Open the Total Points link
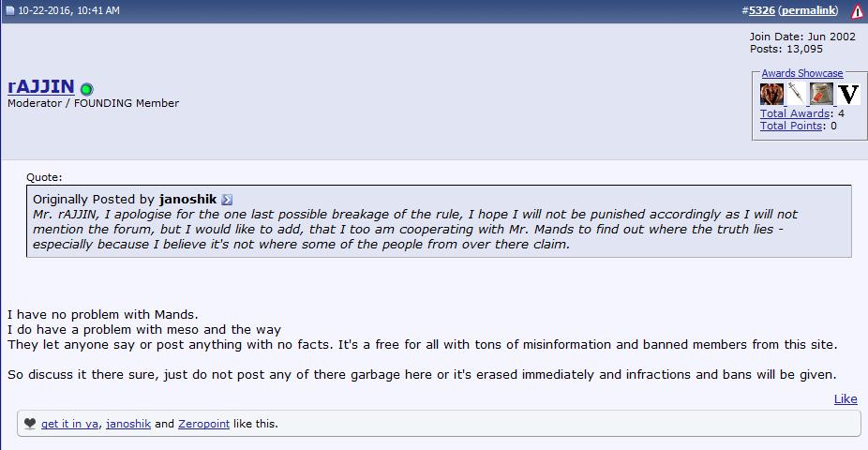The height and width of the screenshot is (450, 868). pos(791,126)
